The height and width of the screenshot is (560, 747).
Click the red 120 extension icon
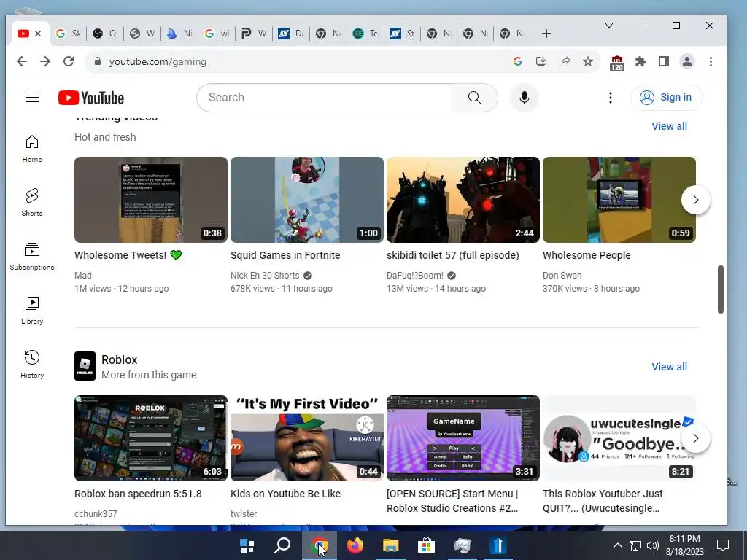(617, 63)
